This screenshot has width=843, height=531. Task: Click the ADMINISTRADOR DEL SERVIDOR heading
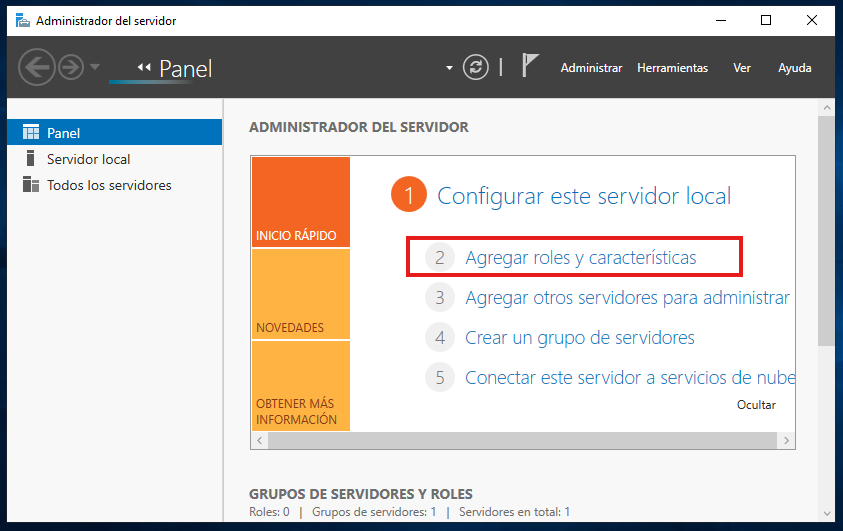(x=359, y=127)
